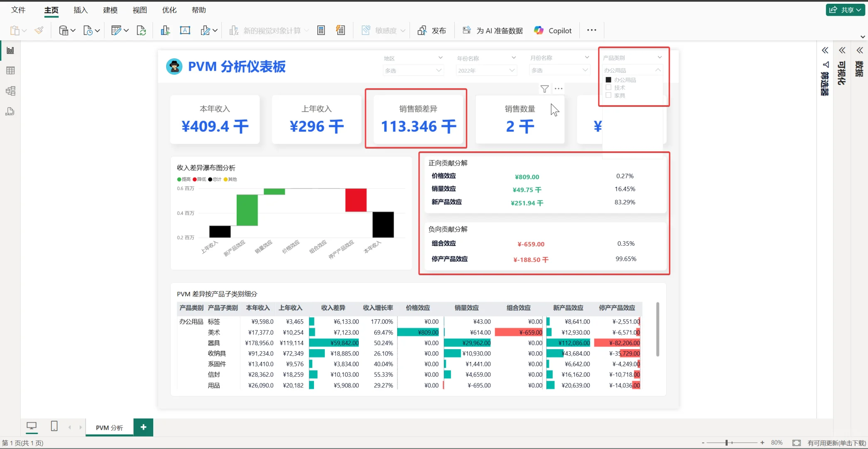868x449 pixels.
Task: Open the Model view from the left sidebar
Action: coord(10,91)
